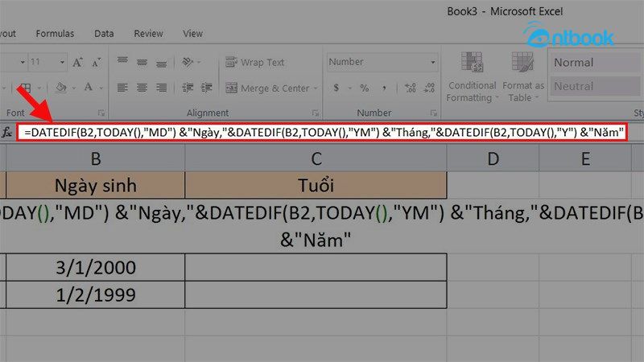Image resolution: width=644 pixels, height=362 pixels.
Task: Select cell with 'Tuổi' header
Action: (316, 186)
